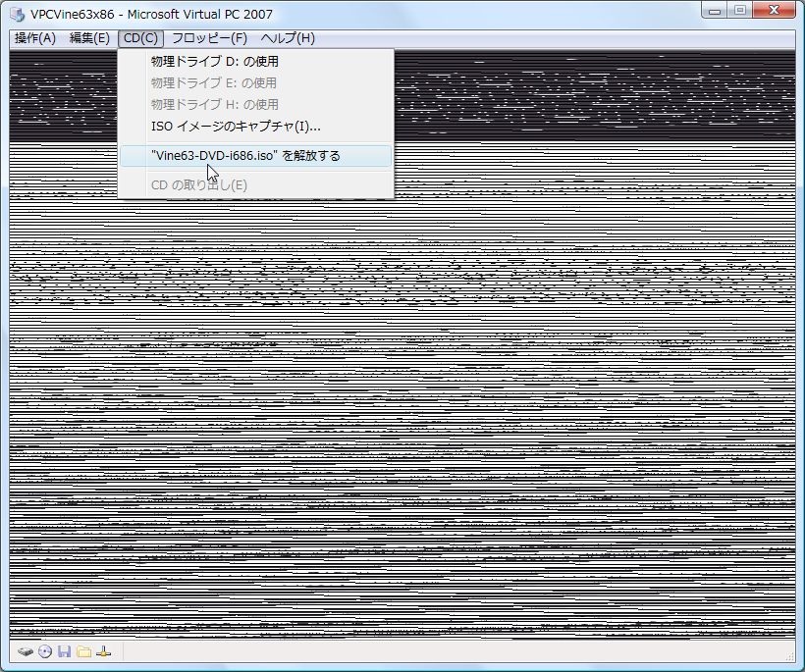Close the open CD(C) menu
Image resolution: width=805 pixels, height=672 pixels.
tap(140, 38)
